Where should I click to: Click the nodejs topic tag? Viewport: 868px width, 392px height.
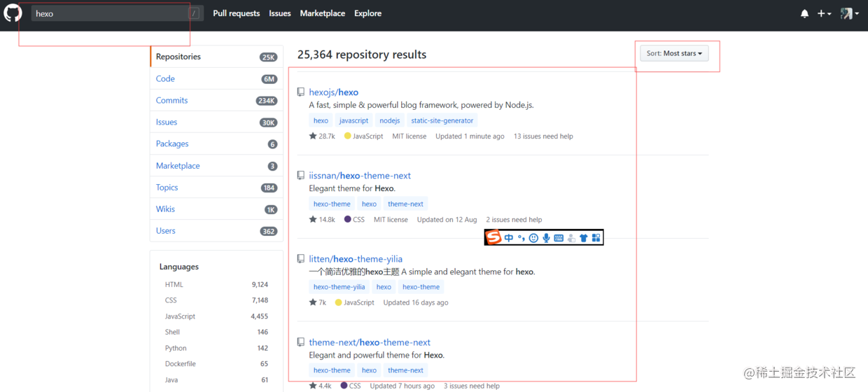pos(390,120)
